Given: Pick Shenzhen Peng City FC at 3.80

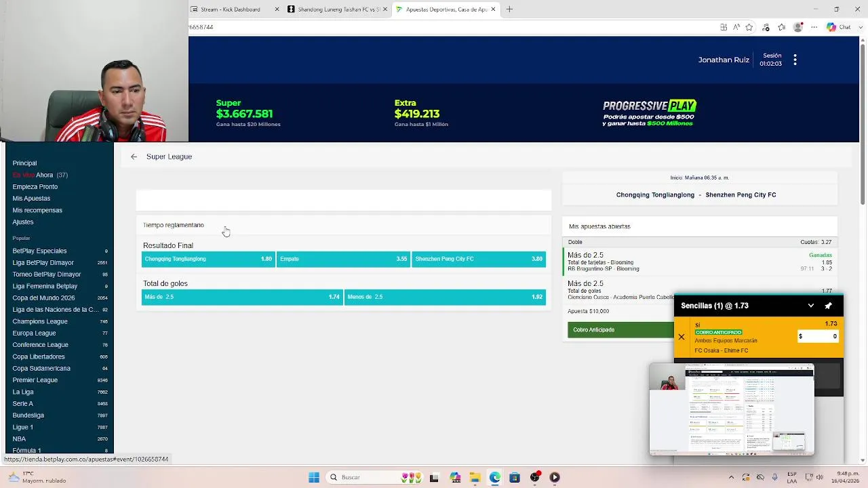Looking at the screenshot, I should pos(479,259).
